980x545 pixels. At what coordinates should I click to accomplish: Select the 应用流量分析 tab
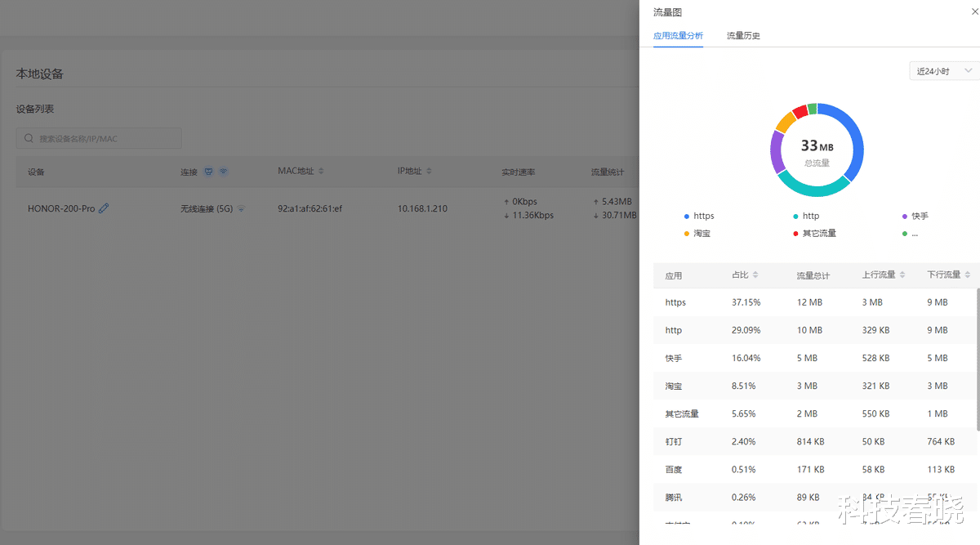678,36
